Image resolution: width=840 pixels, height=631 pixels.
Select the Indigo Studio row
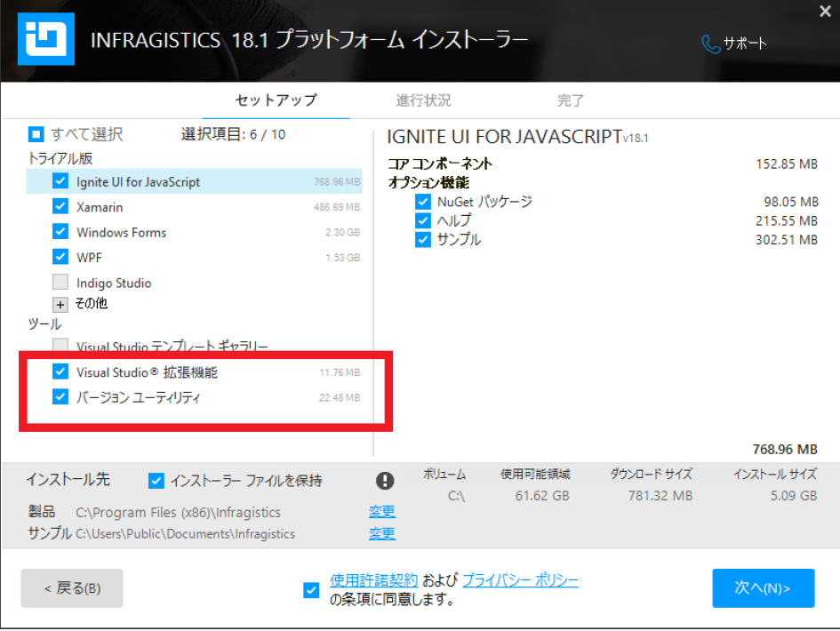pos(194,283)
